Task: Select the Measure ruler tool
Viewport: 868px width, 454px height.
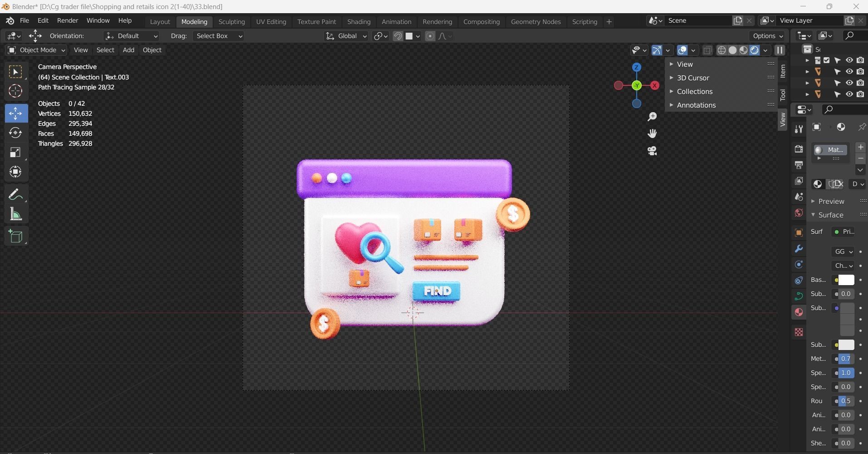Action: (15, 214)
